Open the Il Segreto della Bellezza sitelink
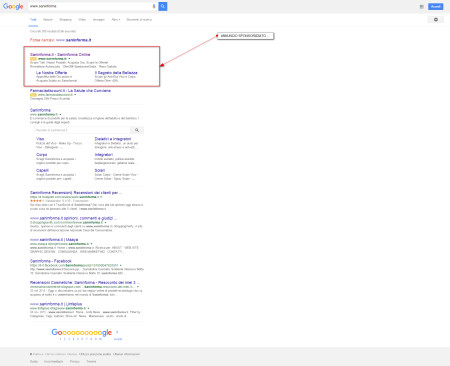This screenshot has width=450, height=366. point(116,73)
